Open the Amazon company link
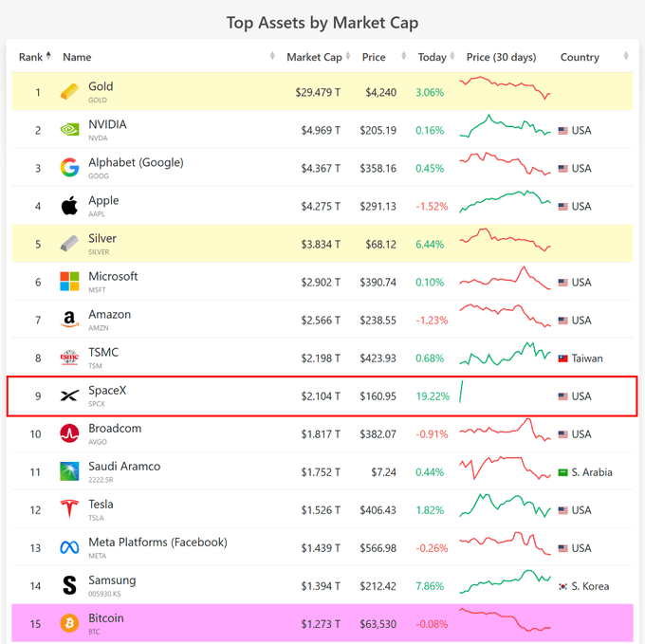 point(110,314)
